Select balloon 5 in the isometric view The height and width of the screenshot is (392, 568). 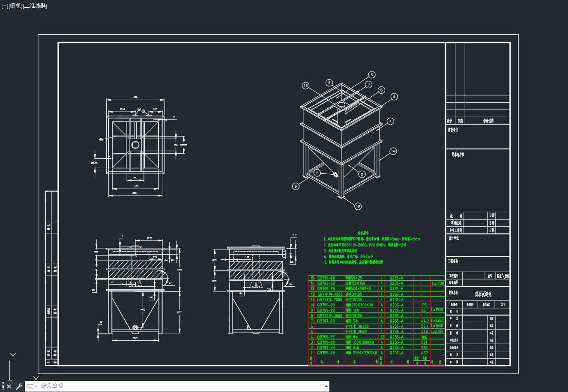click(x=371, y=75)
